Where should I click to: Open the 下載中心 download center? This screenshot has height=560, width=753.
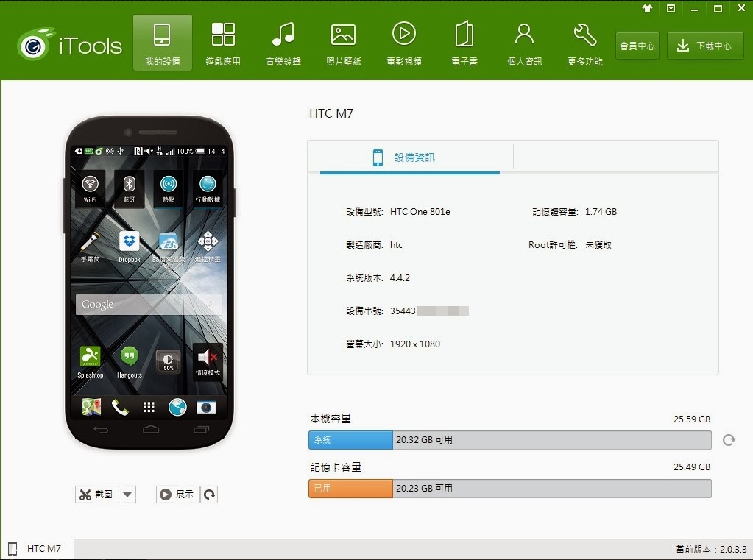(x=704, y=45)
